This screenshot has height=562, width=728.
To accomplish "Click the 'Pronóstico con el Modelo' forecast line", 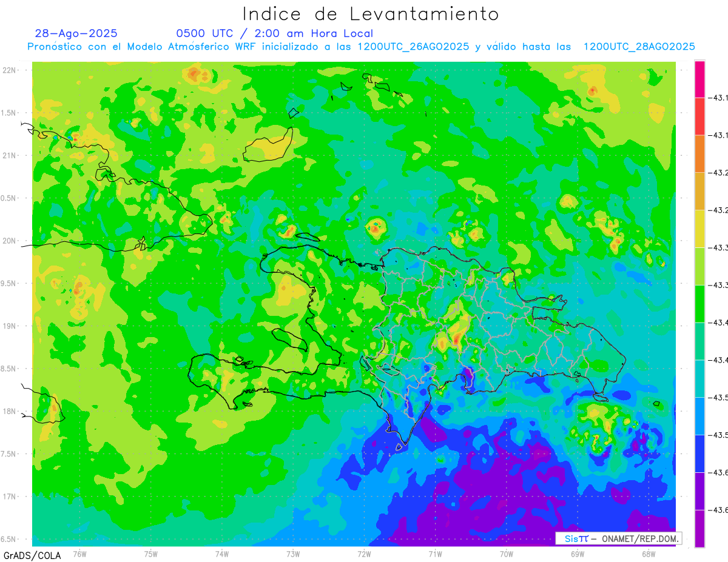I will tap(361, 47).
